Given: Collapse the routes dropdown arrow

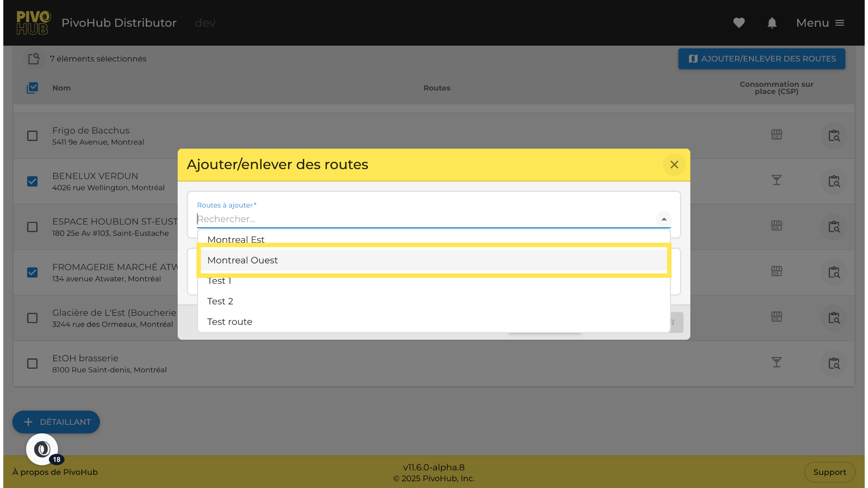Looking at the screenshot, I should (x=664, y=219).
